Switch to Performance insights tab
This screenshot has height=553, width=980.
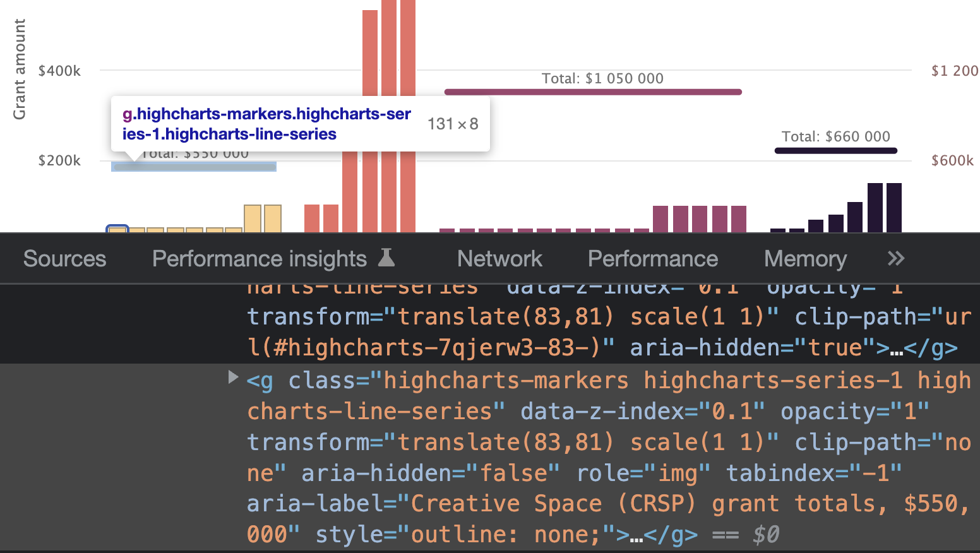click(260, 259)
